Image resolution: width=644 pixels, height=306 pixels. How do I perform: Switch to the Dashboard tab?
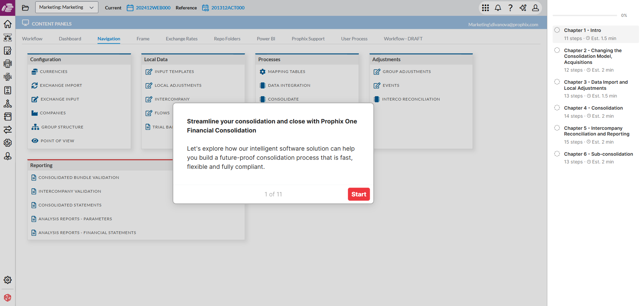70,39
